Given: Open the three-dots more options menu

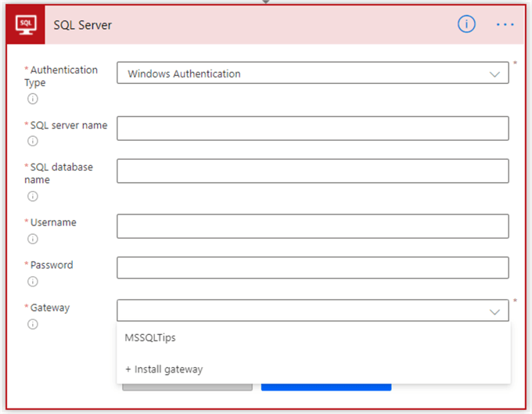Looking at the screenshot, I should click(x=505, y=24).
